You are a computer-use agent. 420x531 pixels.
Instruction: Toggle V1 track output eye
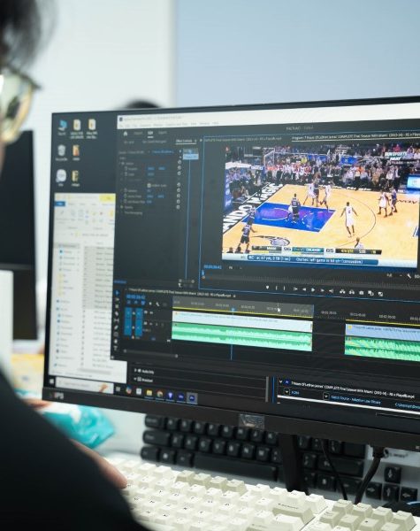pyautogui.click(x=151, y=312)
